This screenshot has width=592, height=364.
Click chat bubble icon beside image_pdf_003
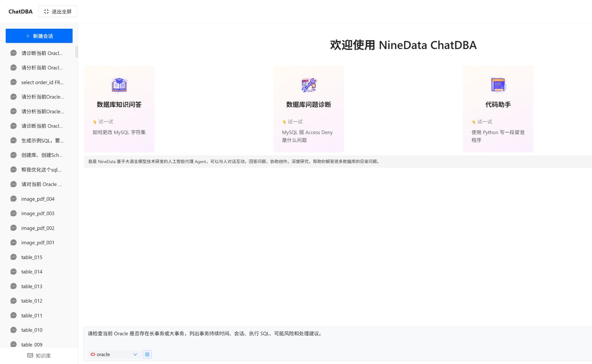[14, 213]
